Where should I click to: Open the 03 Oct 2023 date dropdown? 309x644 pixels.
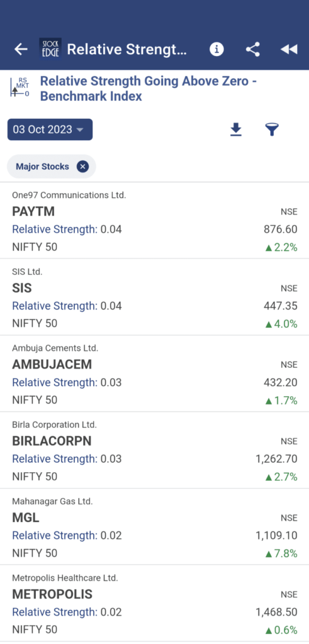(50, 130)
